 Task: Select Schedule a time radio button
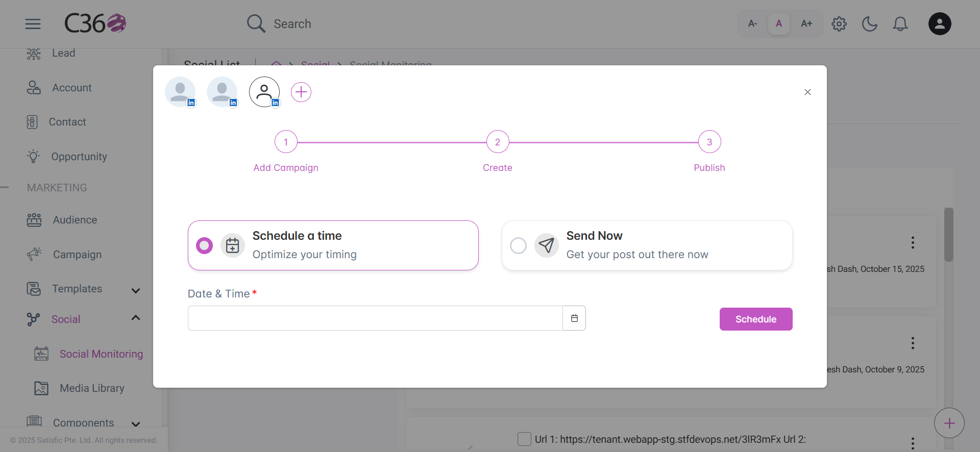(x=205, y=245)
